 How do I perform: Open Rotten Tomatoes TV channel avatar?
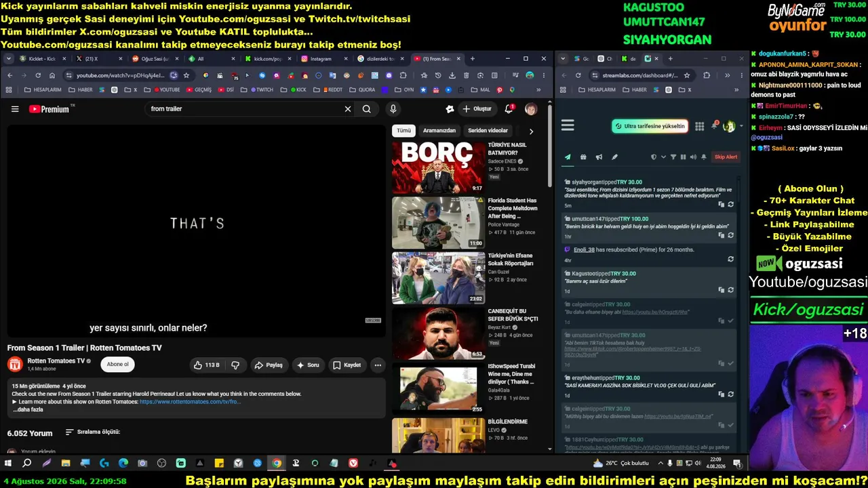[15, 365]
